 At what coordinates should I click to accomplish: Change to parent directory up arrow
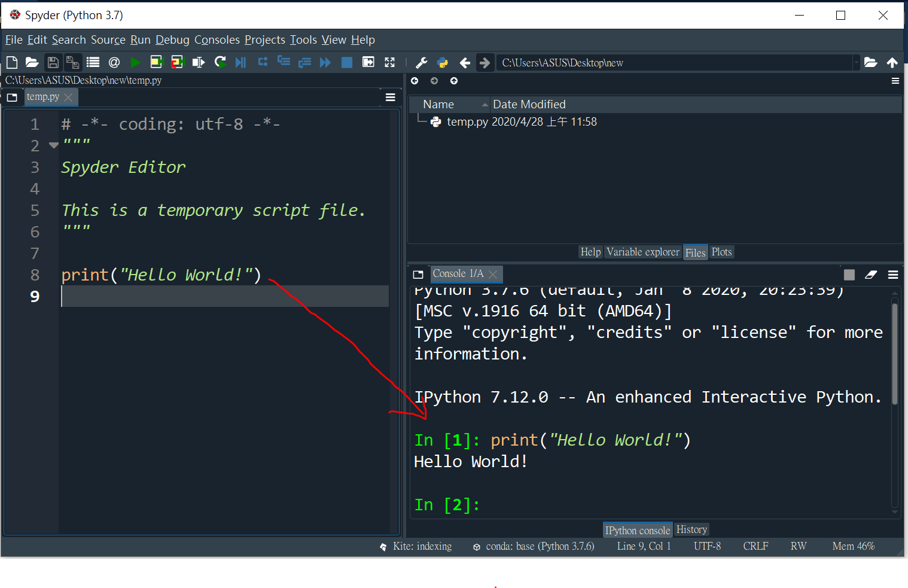(892, 62)
